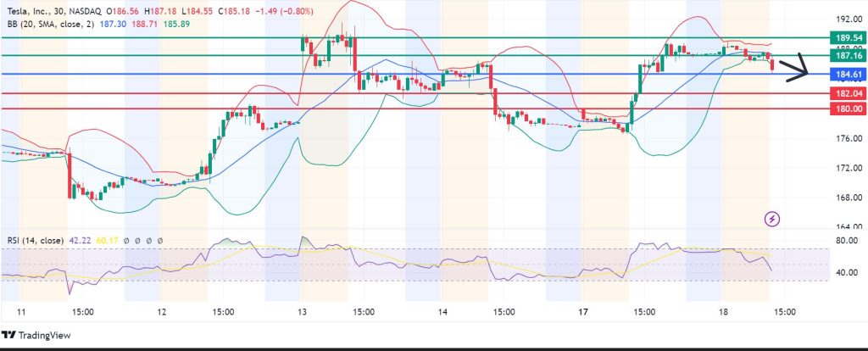Click the 192.00 price axis tick

[x=849, y=19]
